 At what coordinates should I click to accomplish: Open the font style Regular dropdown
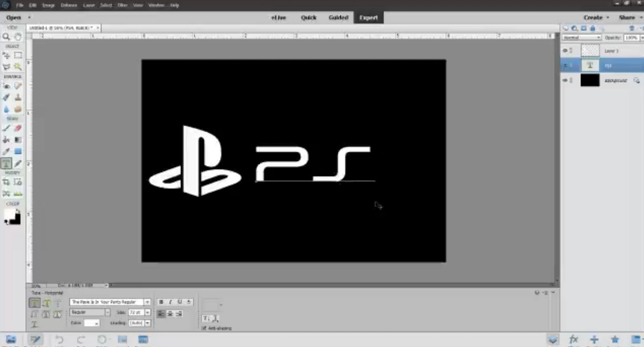point(107,313)
